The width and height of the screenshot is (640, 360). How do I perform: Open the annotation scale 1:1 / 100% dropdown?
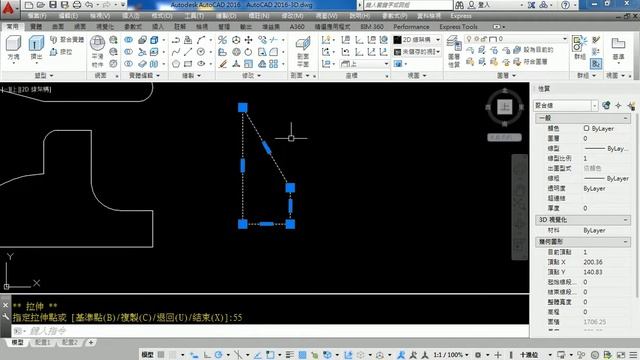tap(450, 355)
